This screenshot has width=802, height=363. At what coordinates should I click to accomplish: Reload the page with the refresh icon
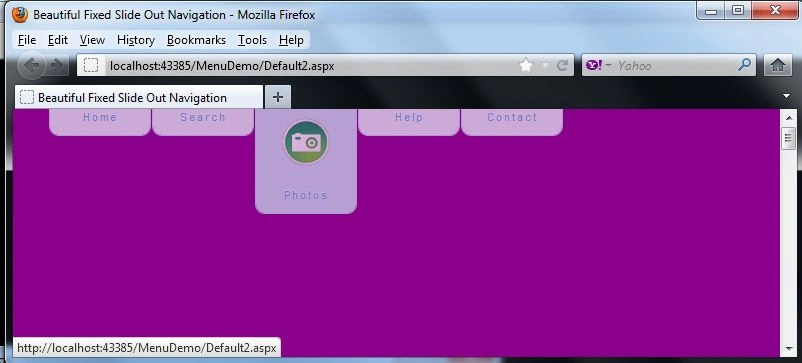tap(562, 65)
